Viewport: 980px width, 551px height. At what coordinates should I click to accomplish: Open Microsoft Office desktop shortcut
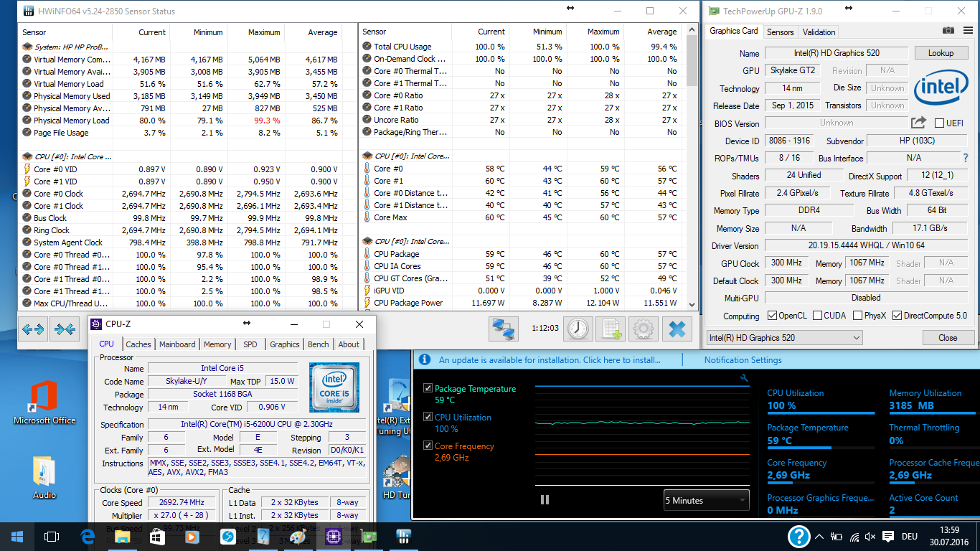pos(44,403)
